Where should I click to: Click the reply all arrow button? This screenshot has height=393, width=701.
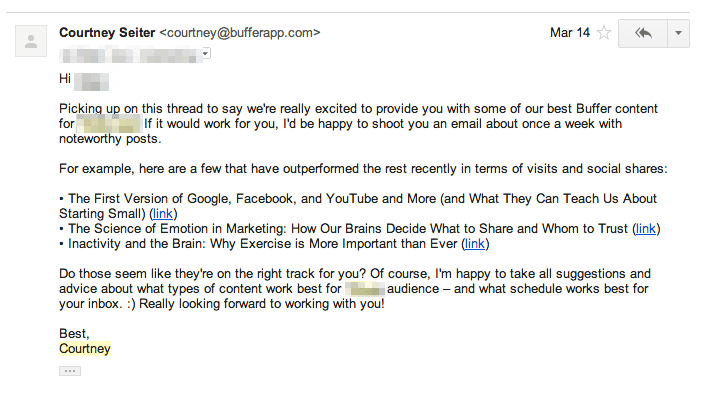pos(643,33)
